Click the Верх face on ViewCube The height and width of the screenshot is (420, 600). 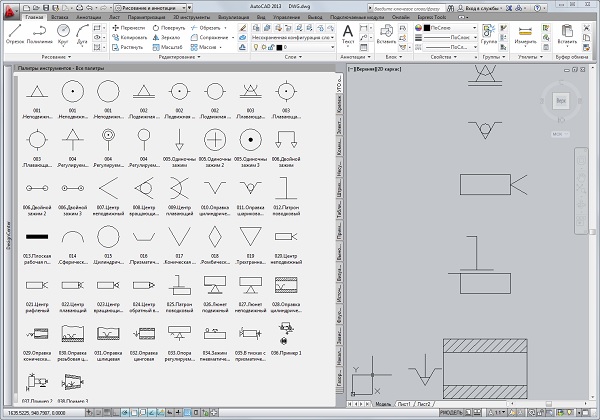point(563,101)
